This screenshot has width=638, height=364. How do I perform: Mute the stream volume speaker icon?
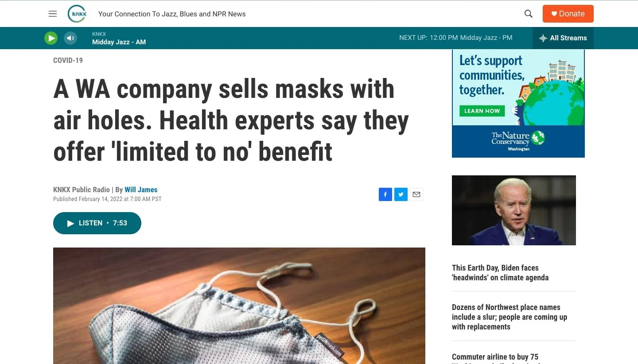pyautogui.click(x=70, y=38)
